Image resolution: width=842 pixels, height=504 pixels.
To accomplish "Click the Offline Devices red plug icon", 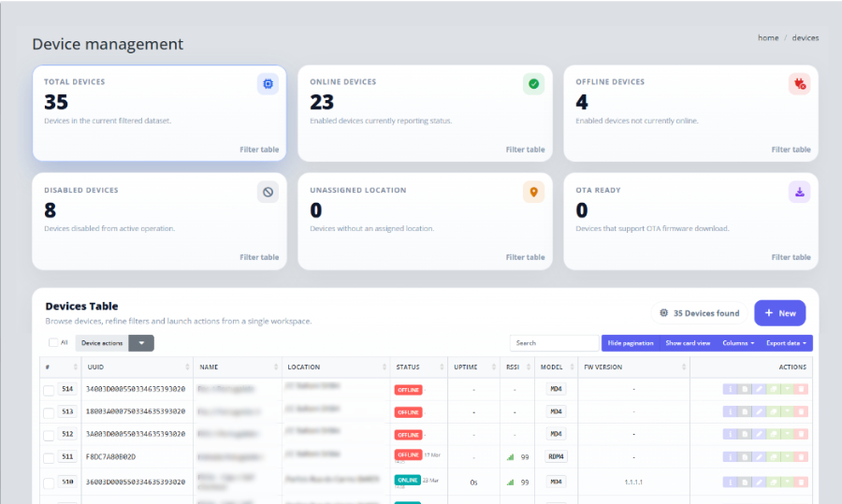I will tap(799, 84).
